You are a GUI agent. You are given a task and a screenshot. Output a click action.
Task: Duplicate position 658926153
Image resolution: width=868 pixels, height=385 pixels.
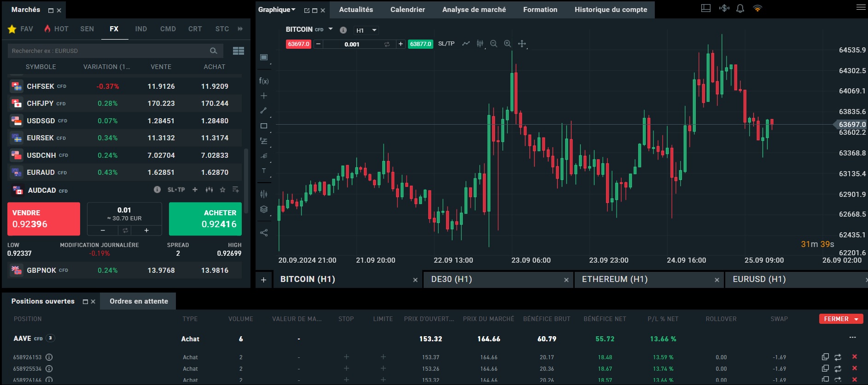825,357
